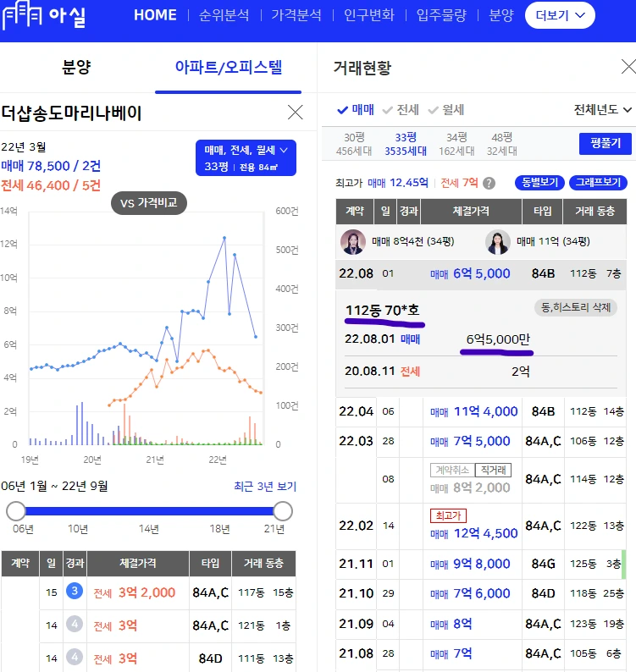Click the gray badge 4 in 121동 row
The height and width of the screenshot is (672, 636).
[x=75, y=624]
